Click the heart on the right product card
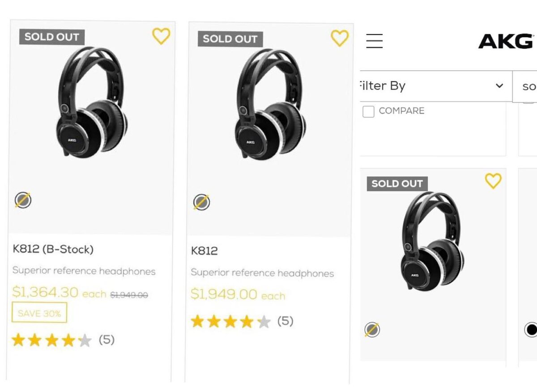 tap(493, 181)
